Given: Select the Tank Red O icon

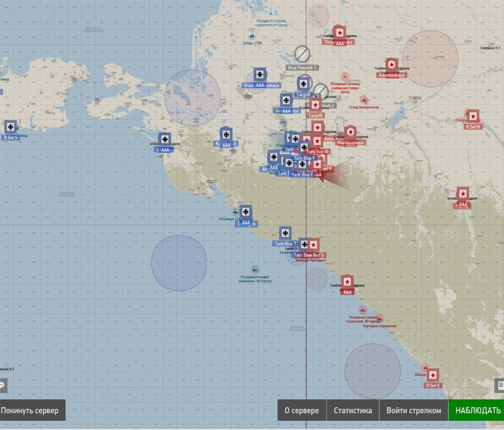Looking at the screenshot, I should [x=313, y=245].
